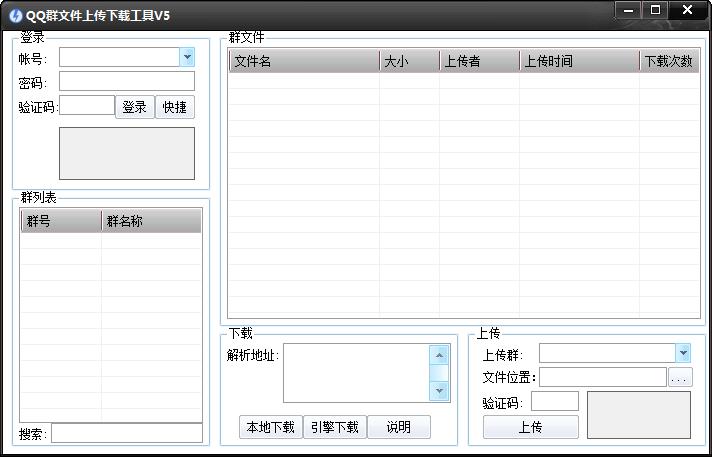Open the 帐号 account dropdown
This screenshot has width=712, height=457.
(187, 58)
